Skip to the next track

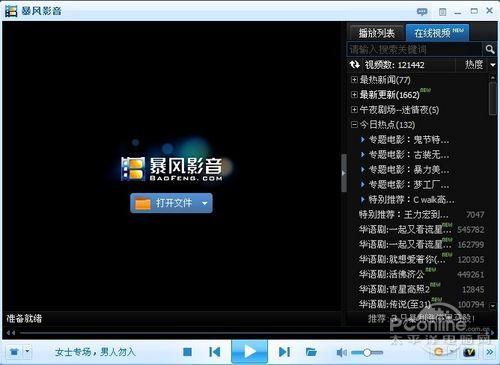[284, 352]
